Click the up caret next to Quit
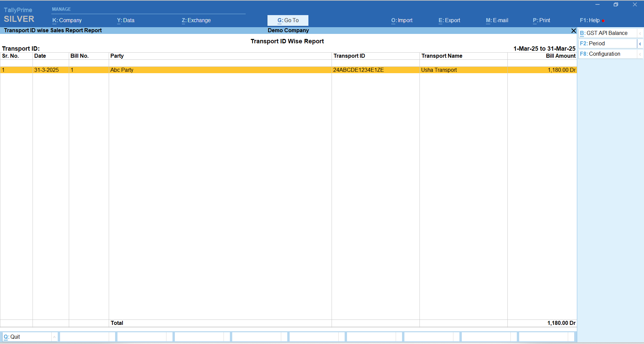 pyautogui.click(x=54, y=337)
